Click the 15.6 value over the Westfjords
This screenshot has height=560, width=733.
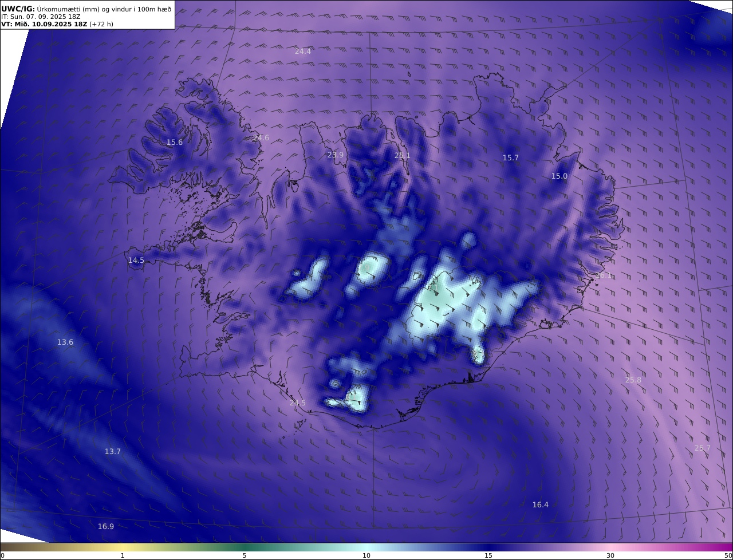pyautogui.click(x=175, y=143)
